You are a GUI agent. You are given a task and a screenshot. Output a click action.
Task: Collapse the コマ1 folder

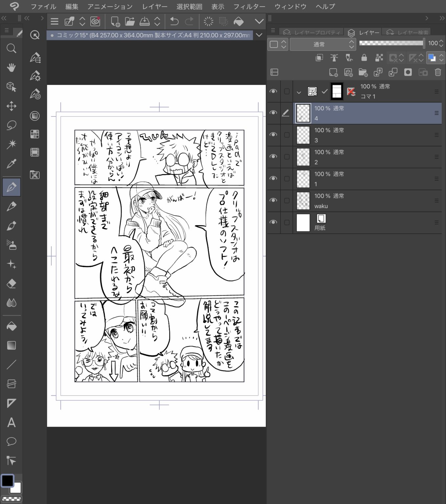click(299, 92)
